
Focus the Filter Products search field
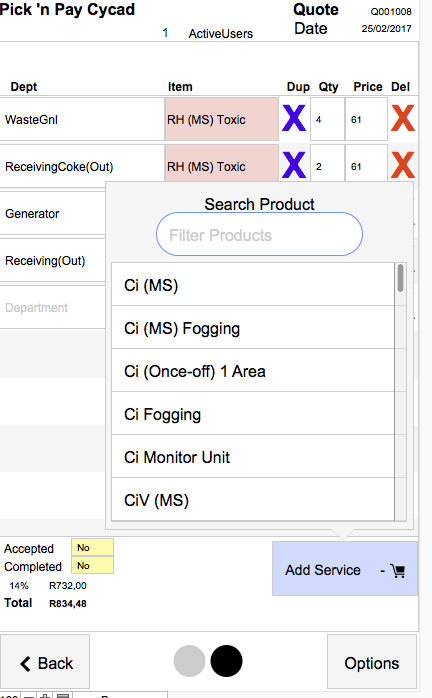pyautogui.click(x=259, y=235)
